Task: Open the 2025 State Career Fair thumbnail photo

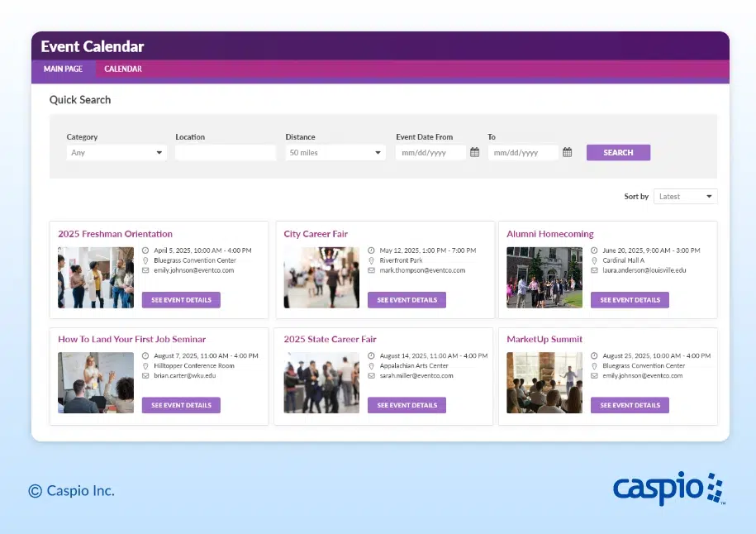Action: pos(321,383)
